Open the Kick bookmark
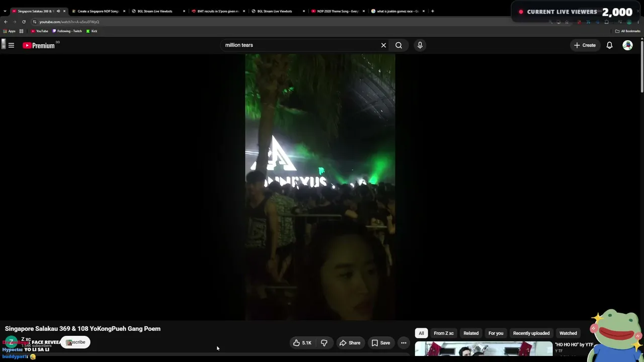The height and width of the screenshot is (362, 644). (x=92, y=31)
